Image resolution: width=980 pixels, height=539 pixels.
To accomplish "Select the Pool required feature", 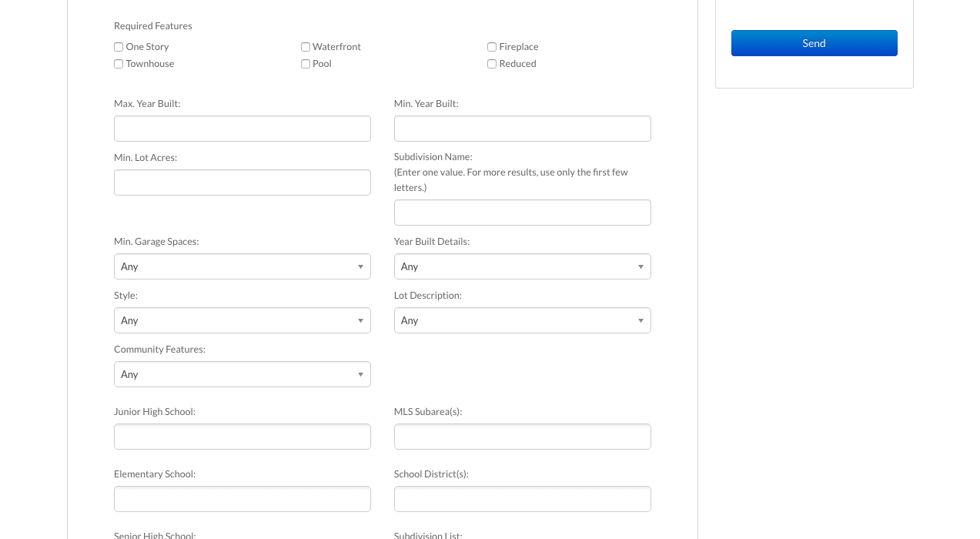I will click(306, 64).
